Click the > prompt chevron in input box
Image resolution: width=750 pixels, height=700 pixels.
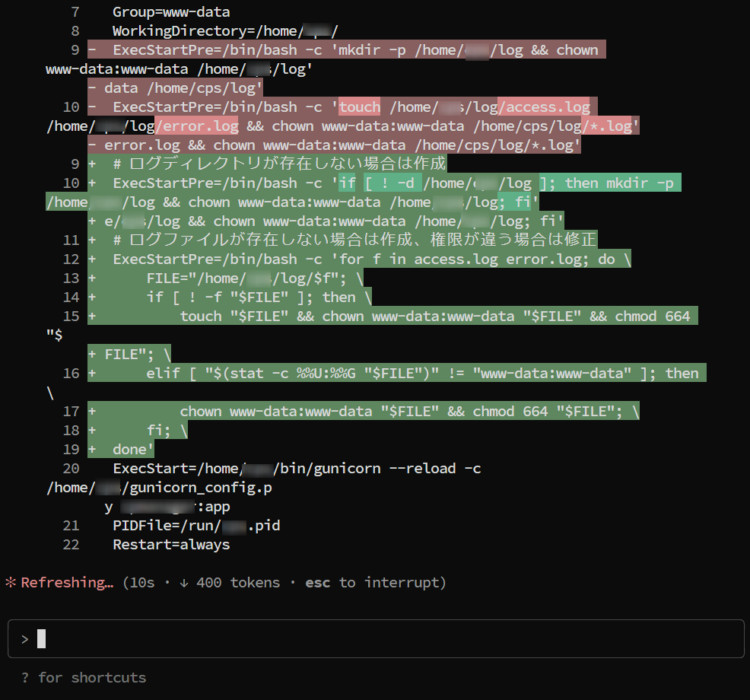pos(25,639)
